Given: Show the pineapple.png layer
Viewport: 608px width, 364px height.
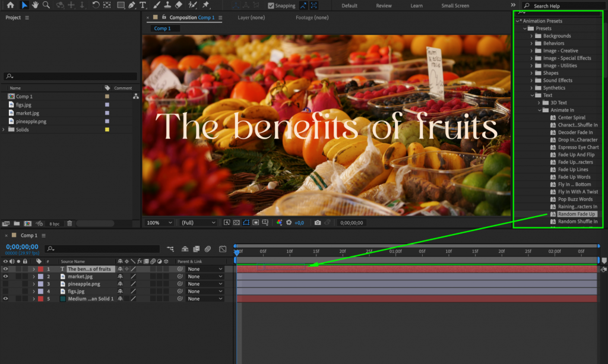Looking at the screenshot, I should click(5, 284).
